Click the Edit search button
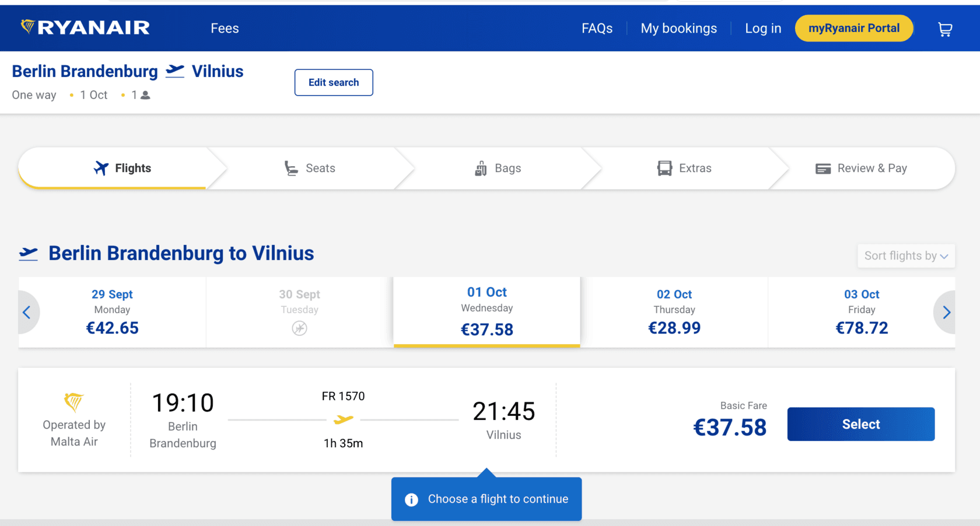 (x=334, y=82)
